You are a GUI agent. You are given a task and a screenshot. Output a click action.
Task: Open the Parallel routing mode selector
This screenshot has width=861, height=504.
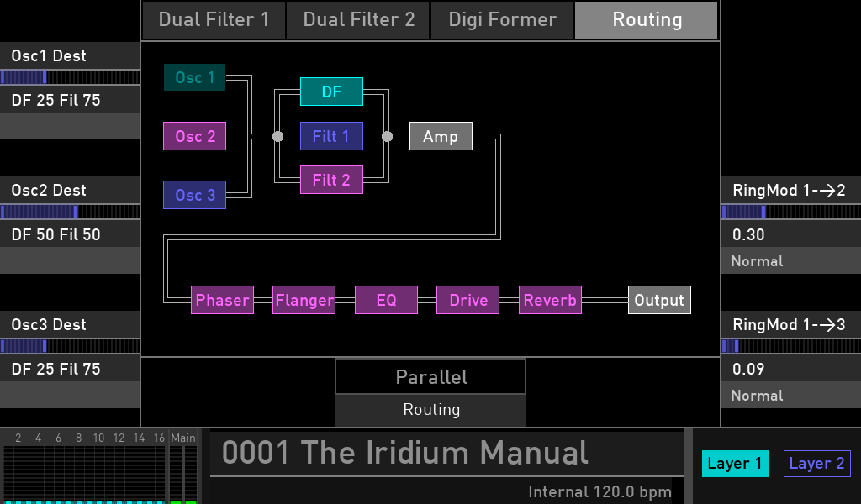point(430,377)
